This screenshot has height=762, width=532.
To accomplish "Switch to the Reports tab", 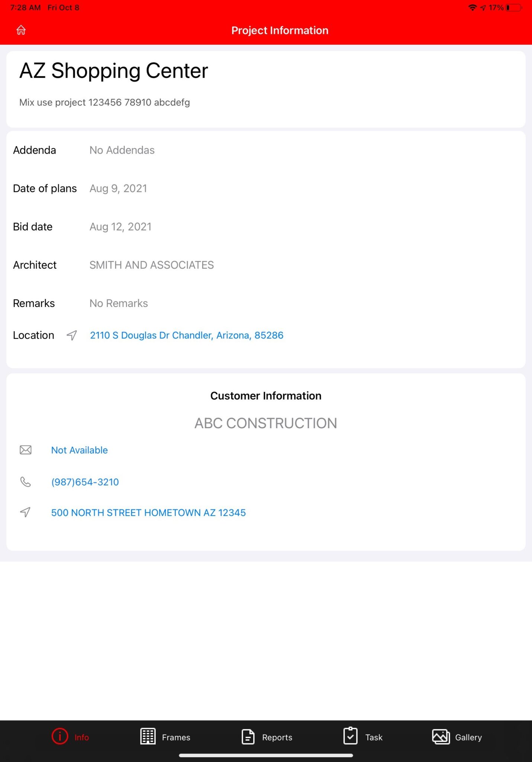I will pyautogui.click(x=277, y=737).
